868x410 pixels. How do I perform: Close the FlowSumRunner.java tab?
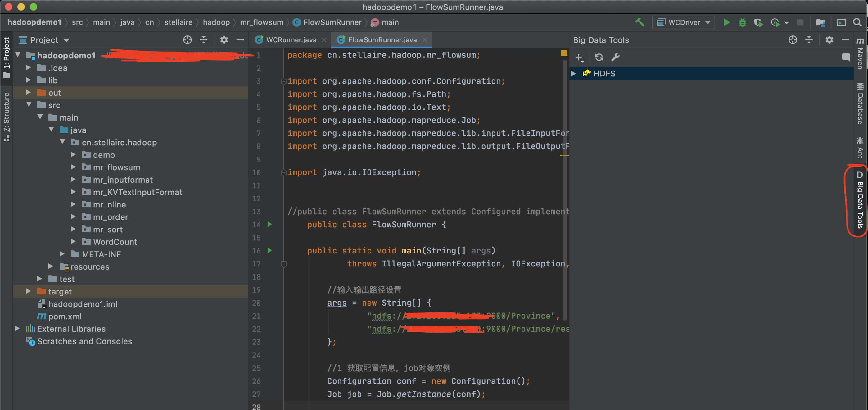425,40
